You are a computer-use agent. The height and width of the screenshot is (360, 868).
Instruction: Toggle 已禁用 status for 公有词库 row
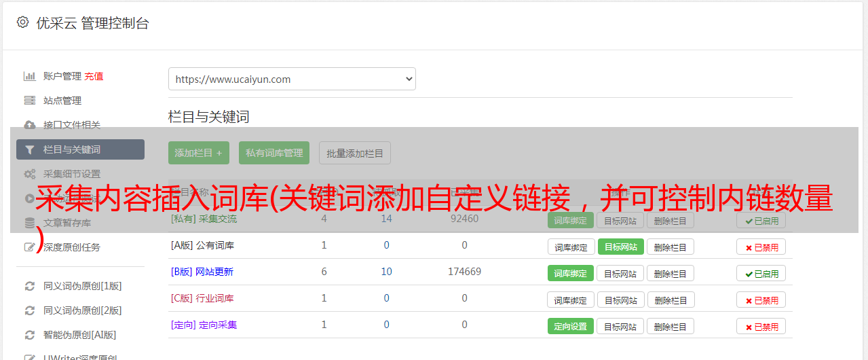761,247
